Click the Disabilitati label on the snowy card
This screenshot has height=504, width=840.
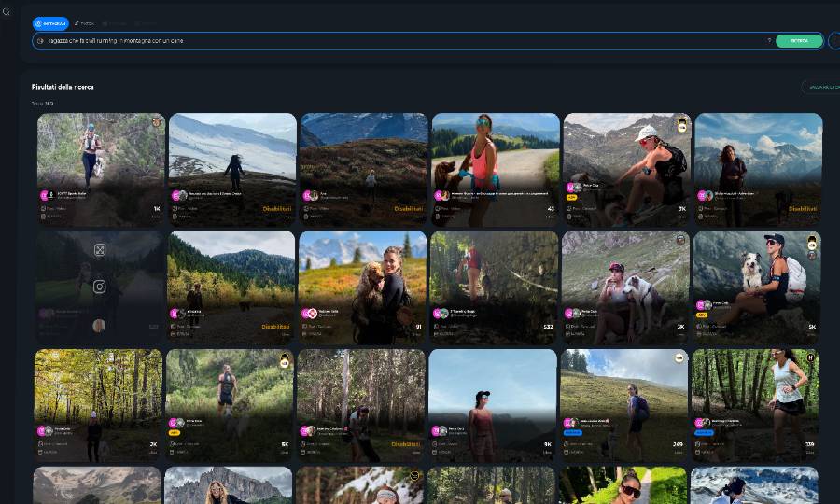click(x=277, y=209)
